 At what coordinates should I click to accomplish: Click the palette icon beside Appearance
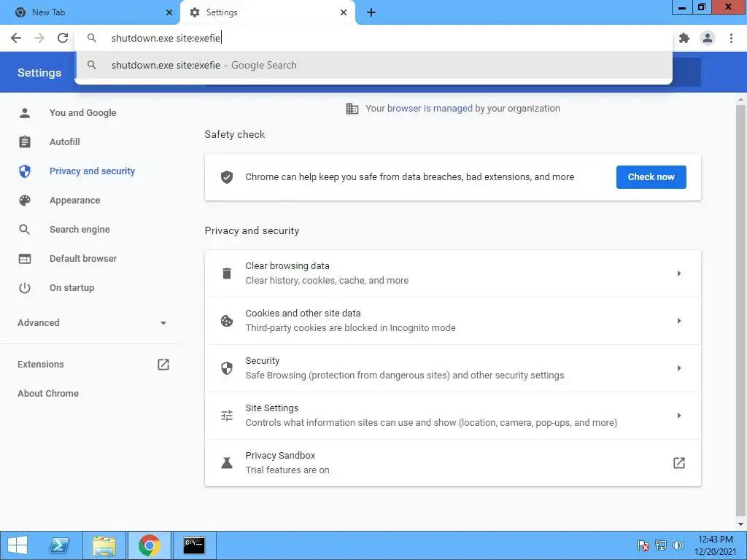(x=25, y=201)
